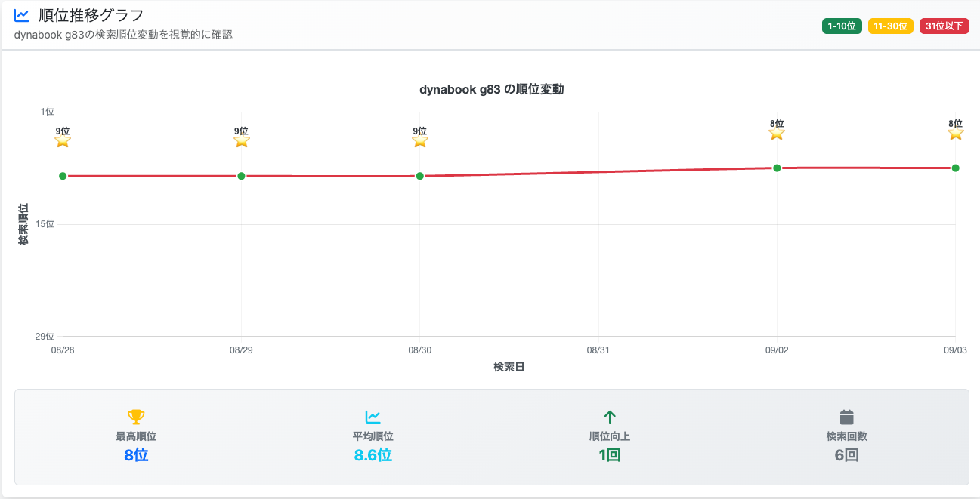Click the red 31位以下 legend badge

pyautogui.click(x=944, y=26)
